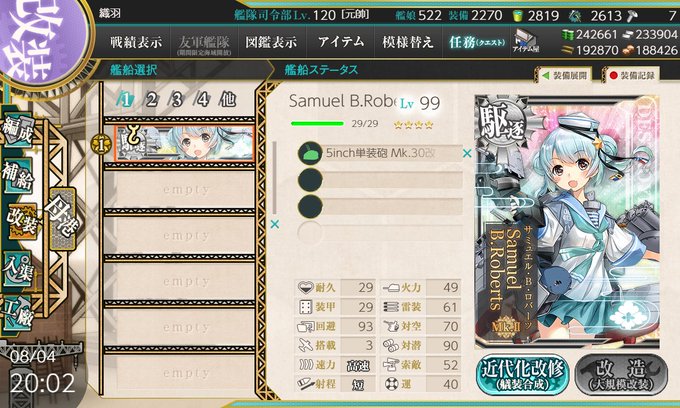The width and height of the screenshot is (680, 408).
Task: Open the アイテム屋 item shop icon
Action: click(x=525, y=42)
